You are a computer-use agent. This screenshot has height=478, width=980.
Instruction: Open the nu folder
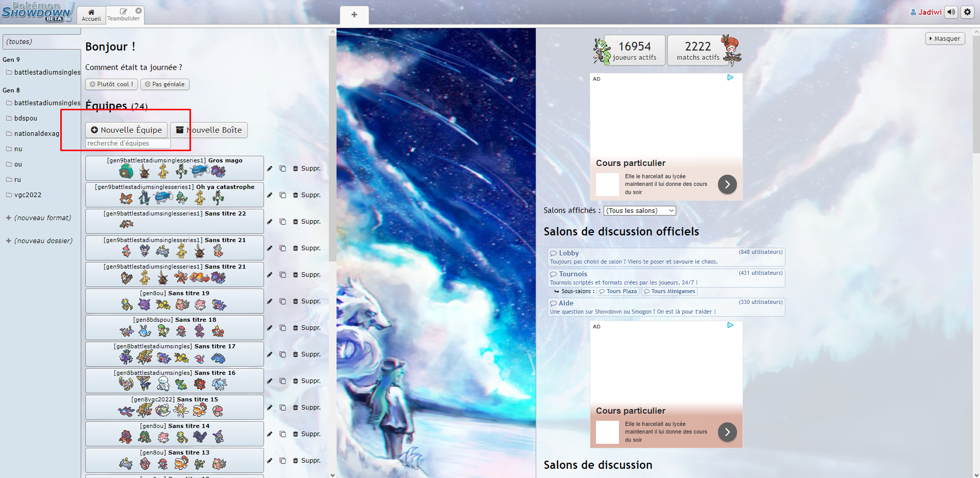click(14, 149)
